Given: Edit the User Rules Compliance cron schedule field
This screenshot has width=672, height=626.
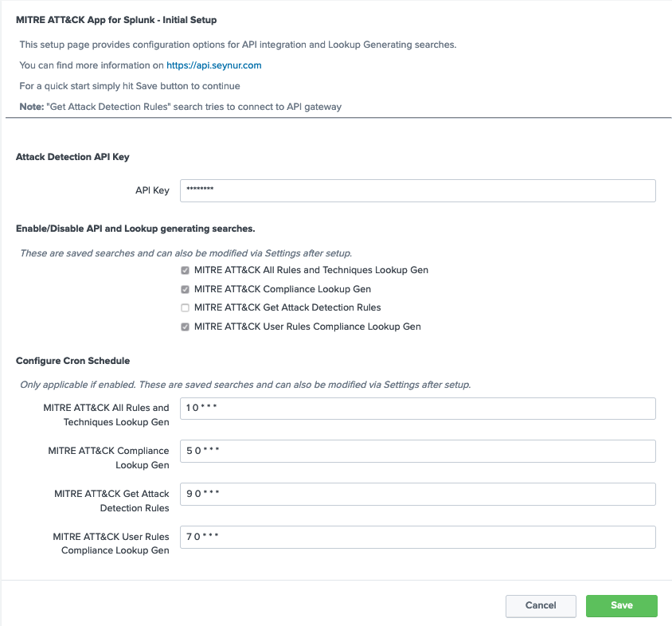Looking at the screenshot, I should click(x=417, y=538).
